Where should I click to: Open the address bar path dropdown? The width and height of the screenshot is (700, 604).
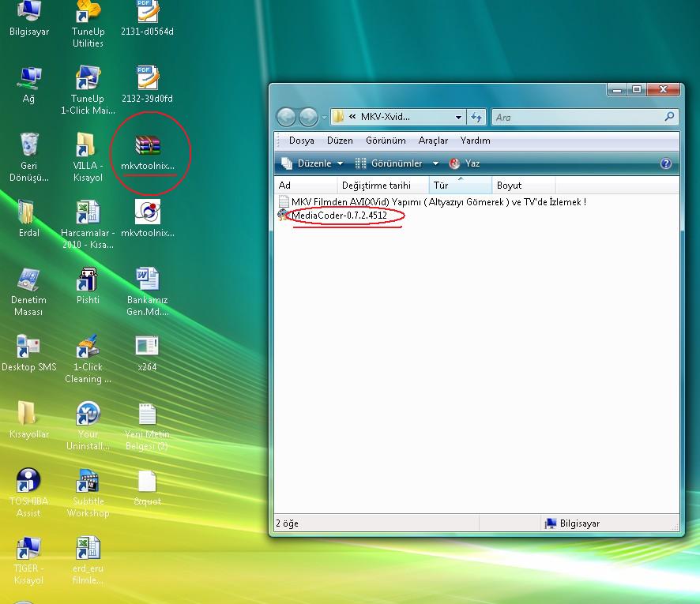click(x=458, y=118)
